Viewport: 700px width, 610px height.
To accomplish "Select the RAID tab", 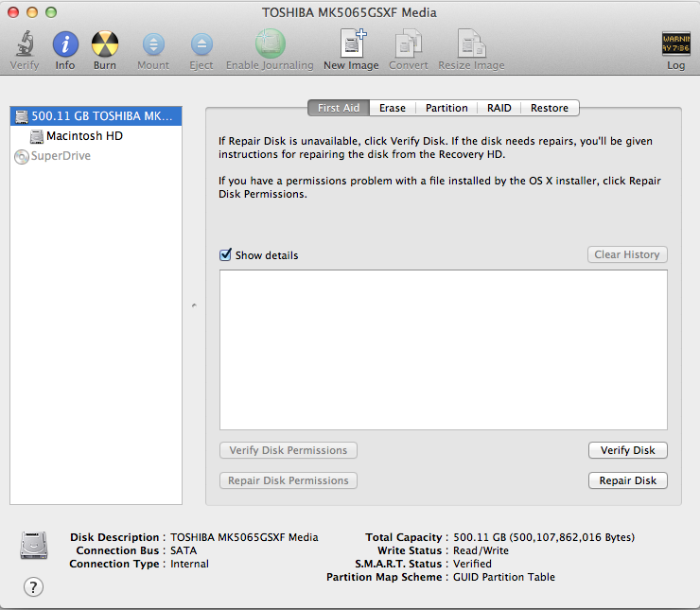I will coord(499,108).
